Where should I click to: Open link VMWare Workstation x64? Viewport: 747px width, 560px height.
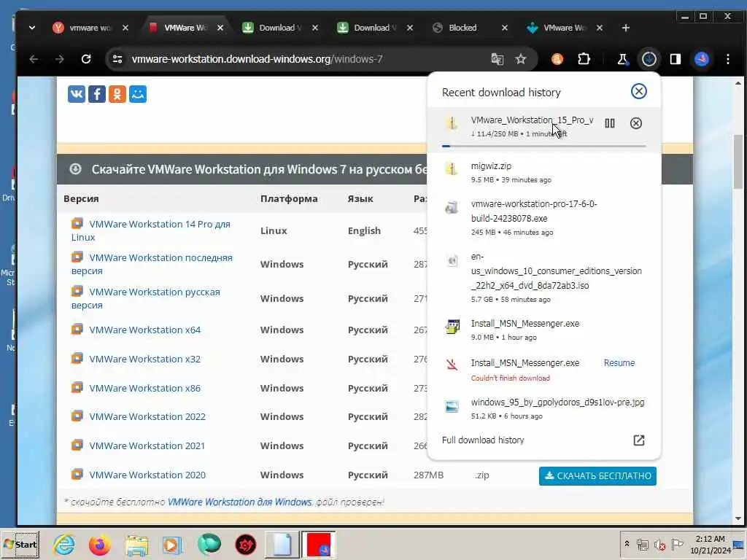(145, 330)
